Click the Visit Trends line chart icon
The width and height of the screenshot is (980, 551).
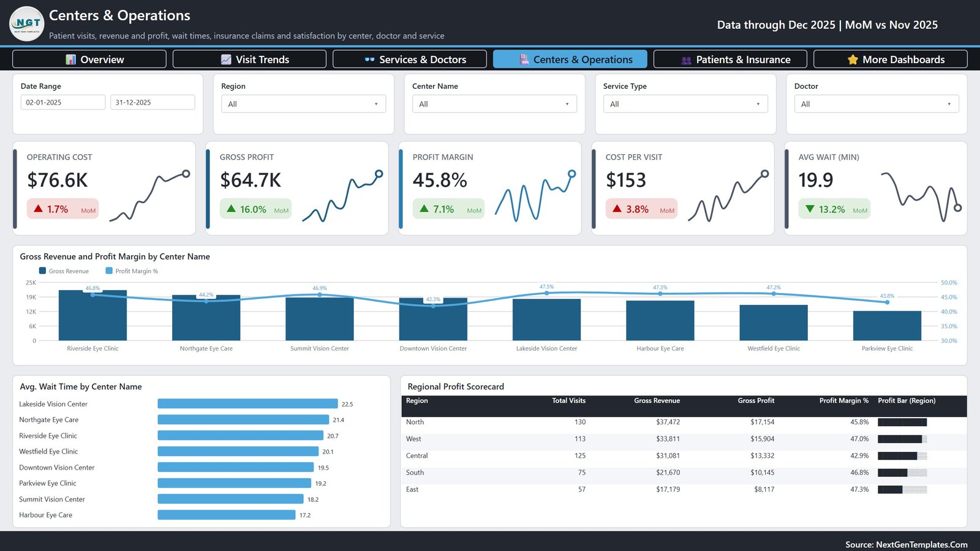click(226, 59)
